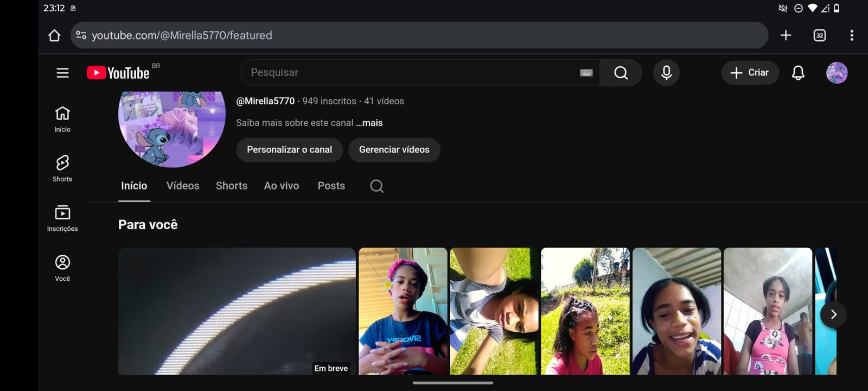Expand channel description with ...mais
Screen dimensions: 868x391
[x=369, y=123]
